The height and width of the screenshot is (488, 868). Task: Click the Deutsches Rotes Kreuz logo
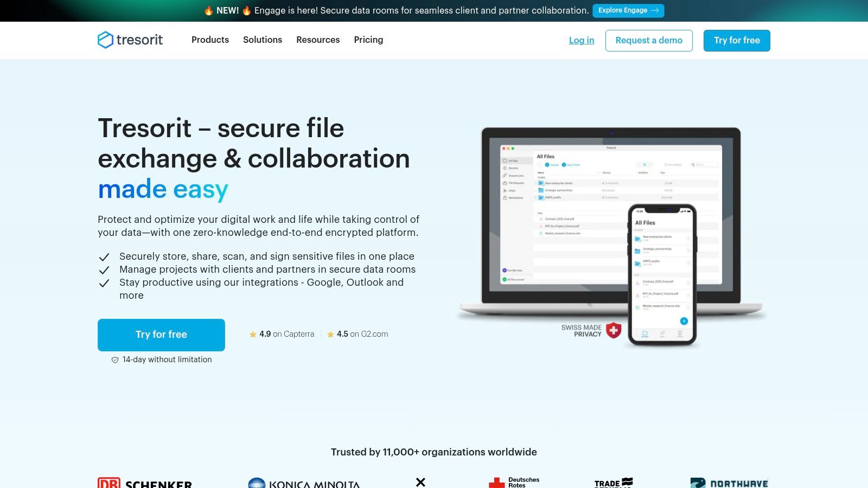coord(514,482)
